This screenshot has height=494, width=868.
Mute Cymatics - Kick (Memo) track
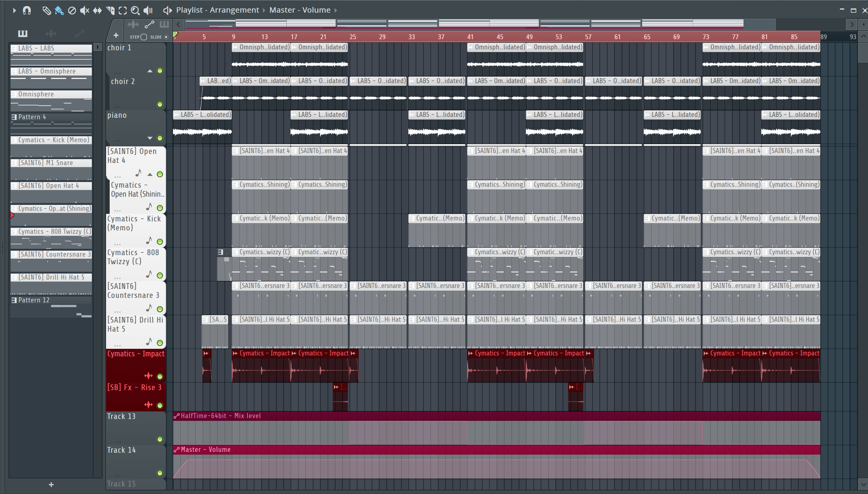coord(160,242)
